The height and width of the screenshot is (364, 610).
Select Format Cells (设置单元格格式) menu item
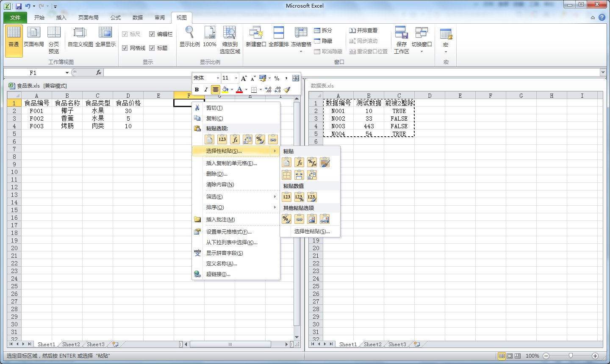(229, 232)
